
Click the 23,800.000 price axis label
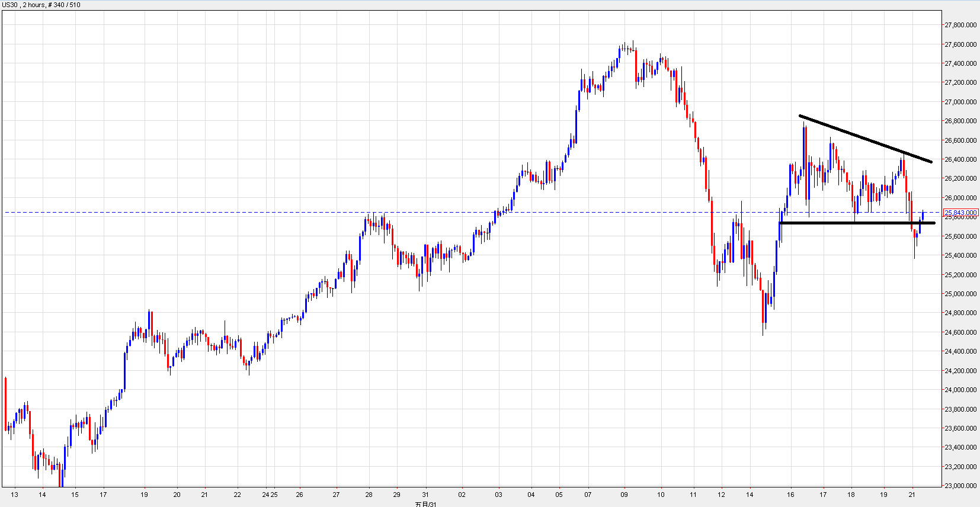[960, 409]
